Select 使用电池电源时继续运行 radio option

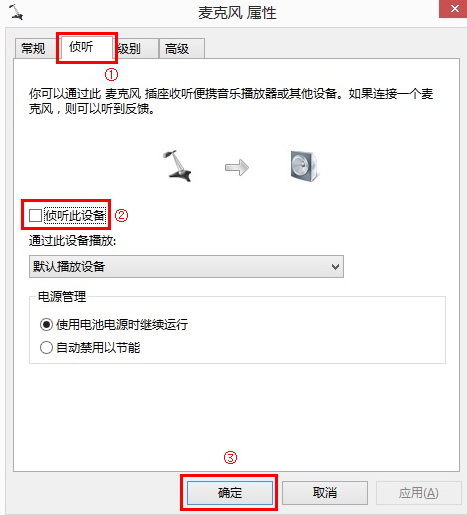(x=46, y=324)
